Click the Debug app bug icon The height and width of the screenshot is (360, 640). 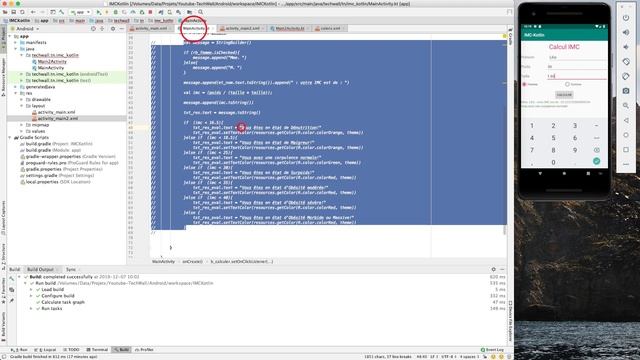point(116,12)
